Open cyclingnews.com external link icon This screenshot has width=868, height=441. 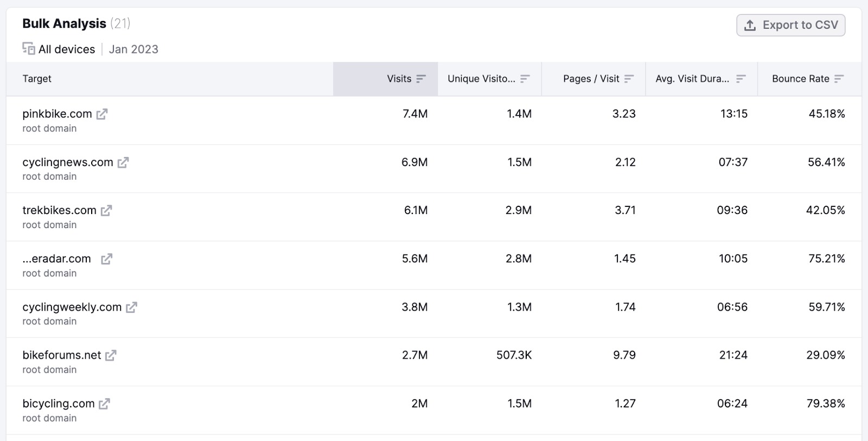[x=123, y=162]
